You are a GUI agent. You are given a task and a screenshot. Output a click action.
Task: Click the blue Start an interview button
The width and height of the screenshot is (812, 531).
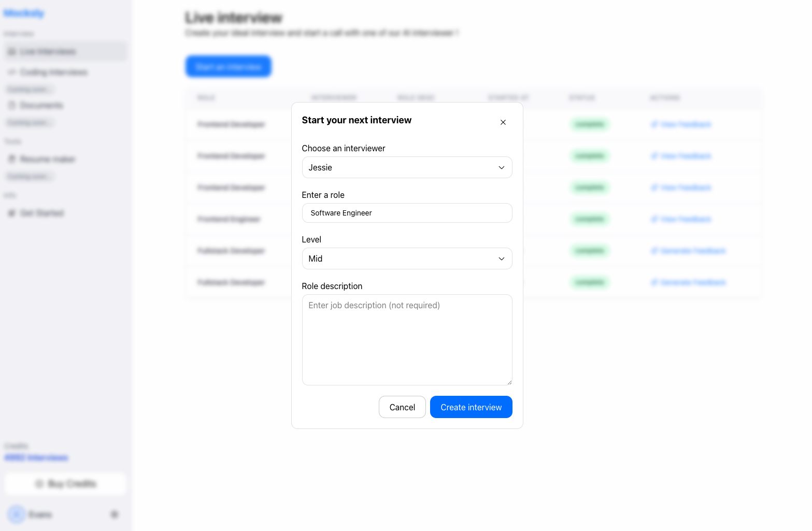tap(229, 67)
